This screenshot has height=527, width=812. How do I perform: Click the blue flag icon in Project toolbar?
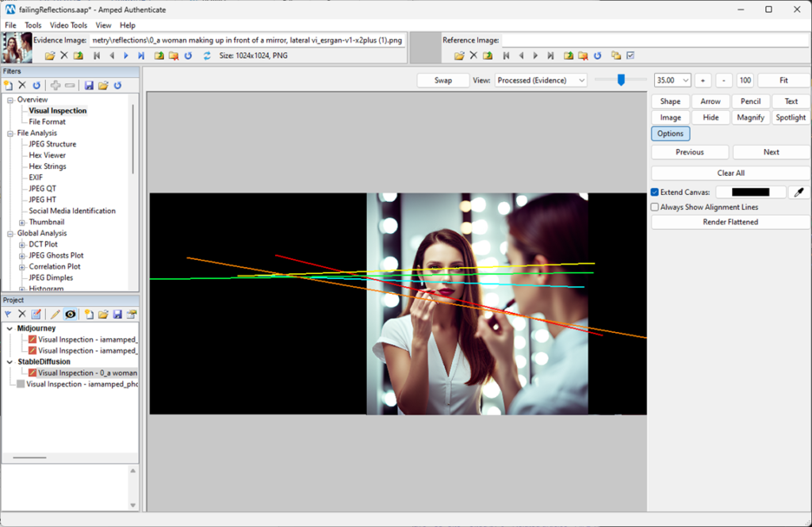8,315
